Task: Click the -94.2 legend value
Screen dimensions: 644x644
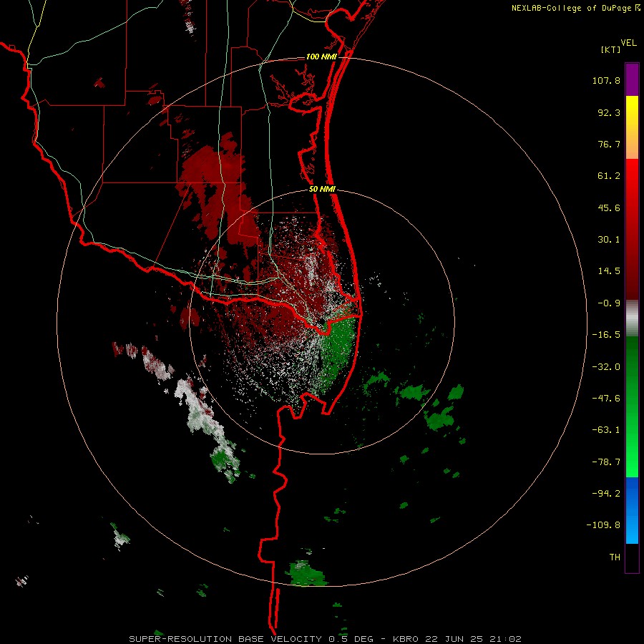Action: pos(606,493)
